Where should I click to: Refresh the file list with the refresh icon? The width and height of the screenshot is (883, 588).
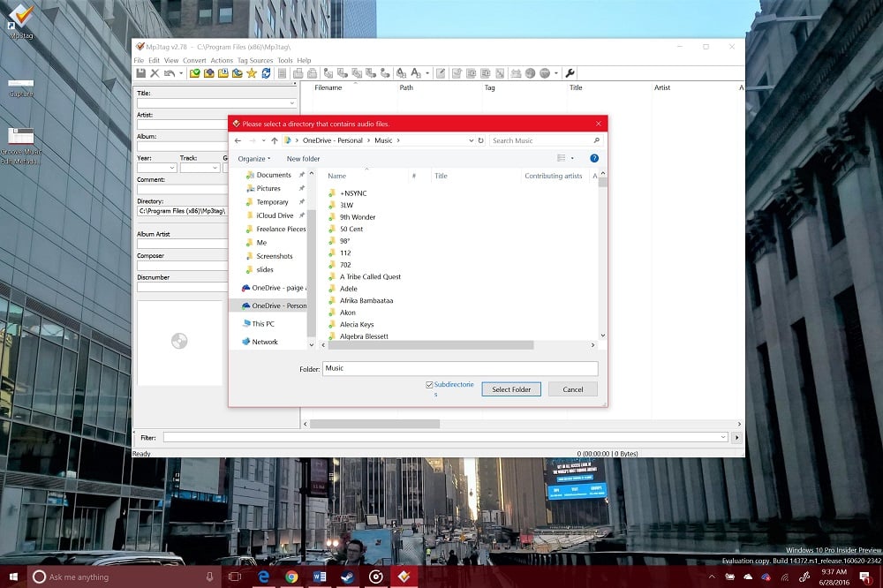(x=268, y=73)
